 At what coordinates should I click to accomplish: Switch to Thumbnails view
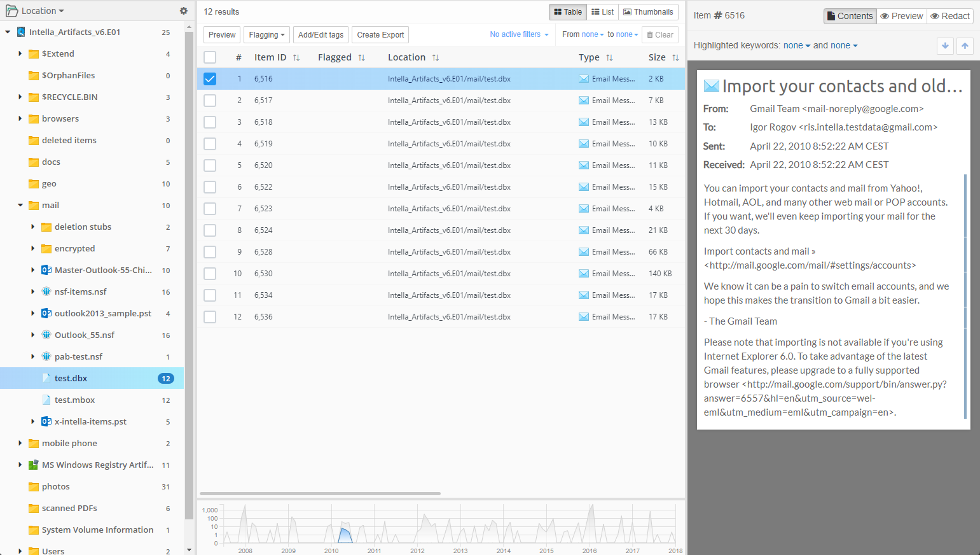(x=648, y=12)
